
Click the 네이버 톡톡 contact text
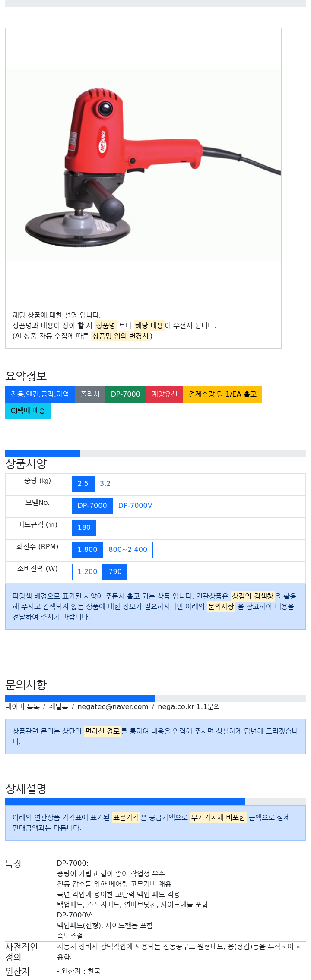click(22, 707)
